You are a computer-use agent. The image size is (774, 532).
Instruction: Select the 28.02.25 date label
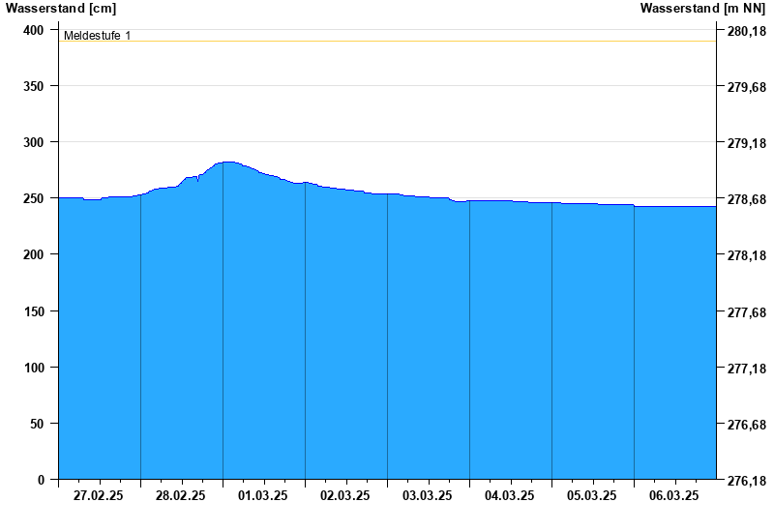(x=181, y=496)
